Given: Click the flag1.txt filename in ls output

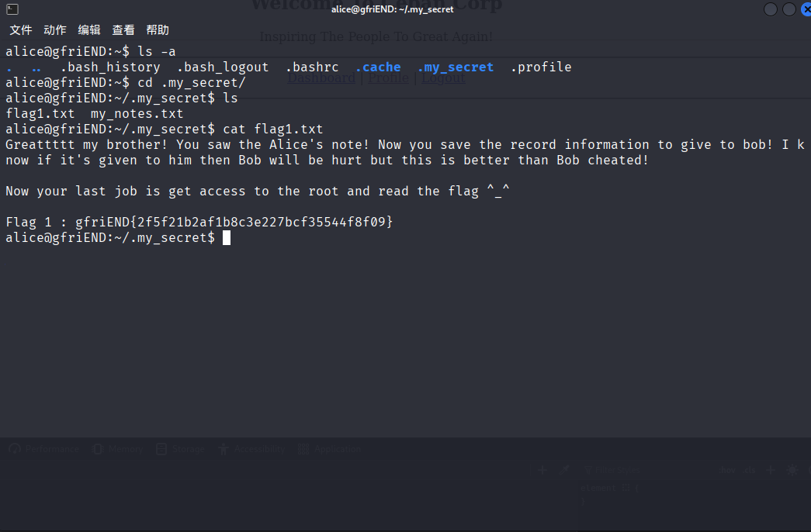Looking at the screenshot, I should click(x=40, y=114).
